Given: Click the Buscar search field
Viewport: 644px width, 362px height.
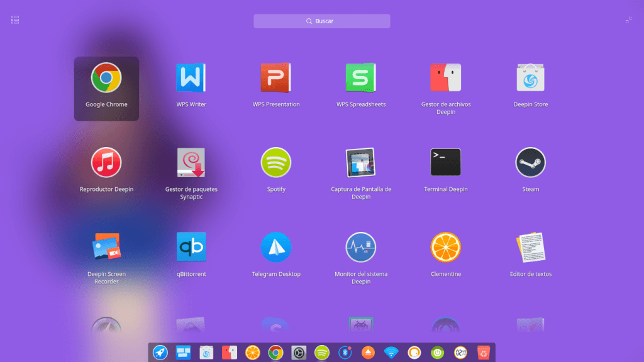Looking at the screenshot, I should click(321, 21).
